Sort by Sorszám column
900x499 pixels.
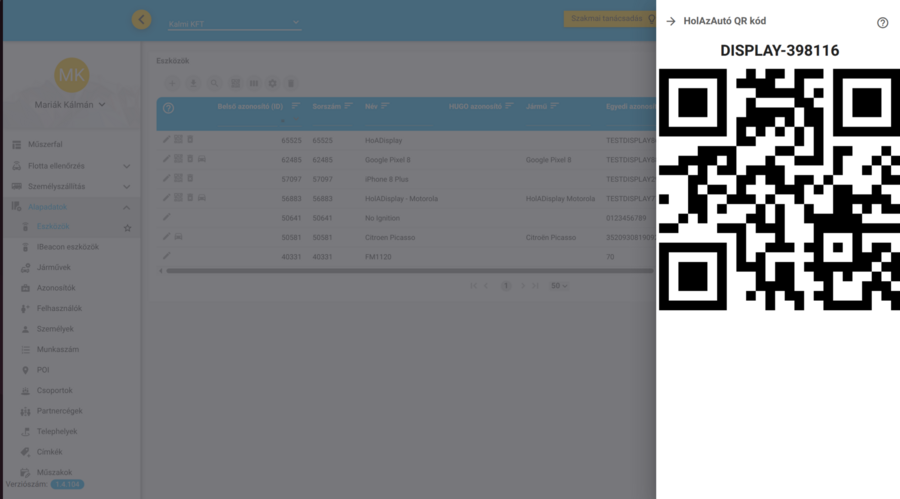[348, 106]
